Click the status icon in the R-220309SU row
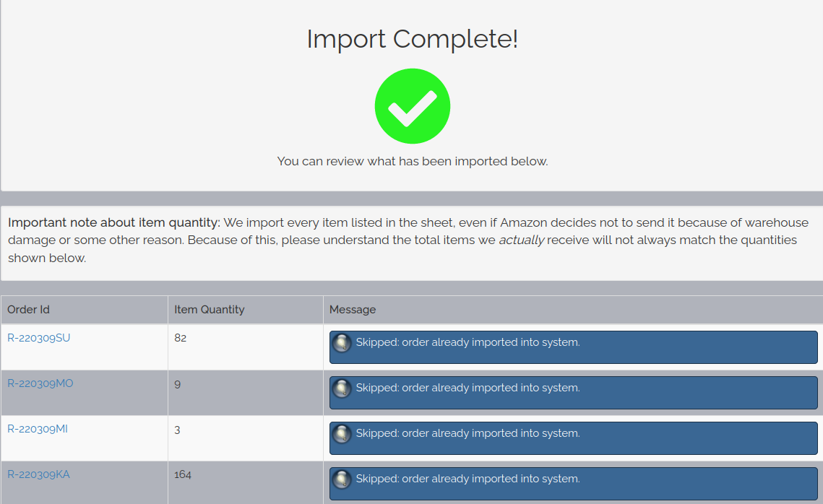 (342, 343)
